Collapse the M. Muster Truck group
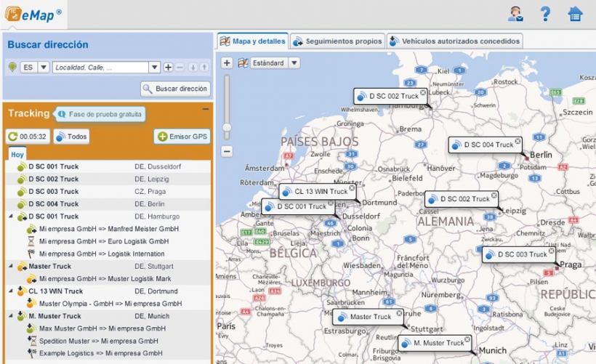The width and height of the screenshot is (596, 364). [11, 316]
